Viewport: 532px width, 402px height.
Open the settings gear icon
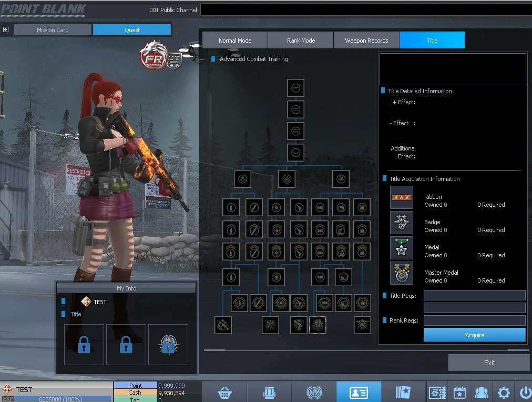pyautogui.click(x=504, y=393)
